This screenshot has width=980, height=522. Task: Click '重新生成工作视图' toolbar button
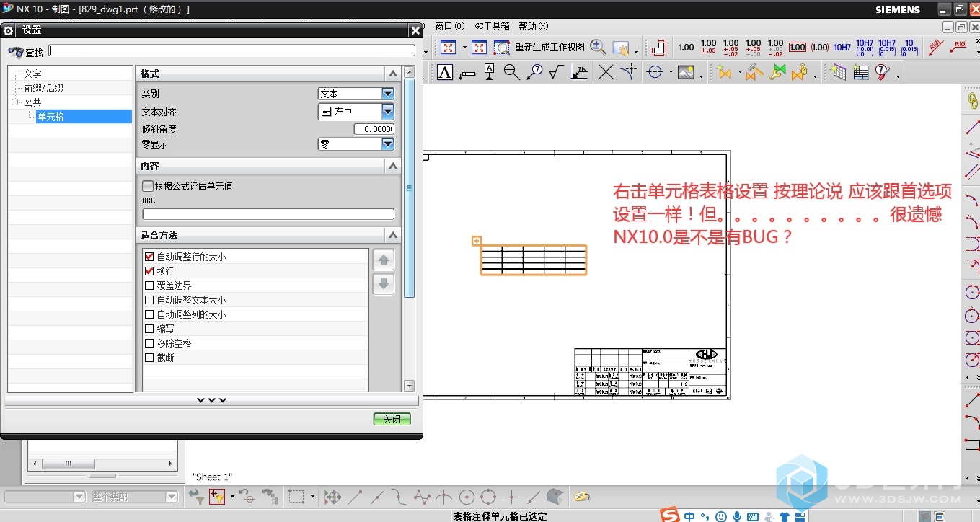click(x=549, y=48)
